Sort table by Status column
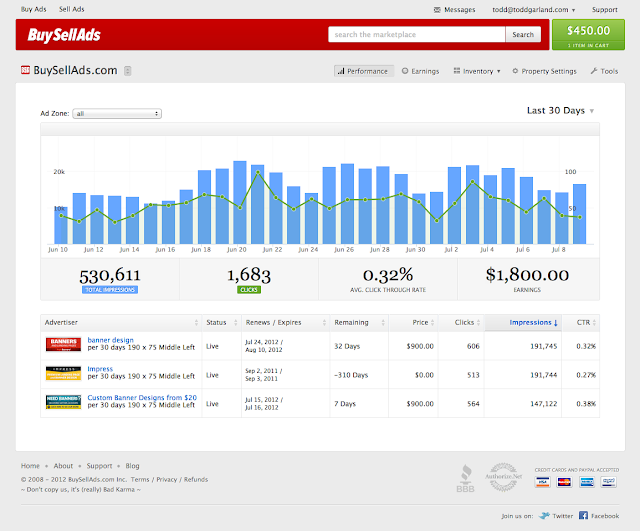Image resolution: width=640 pixels, height=531 pixels. point(222,322)
